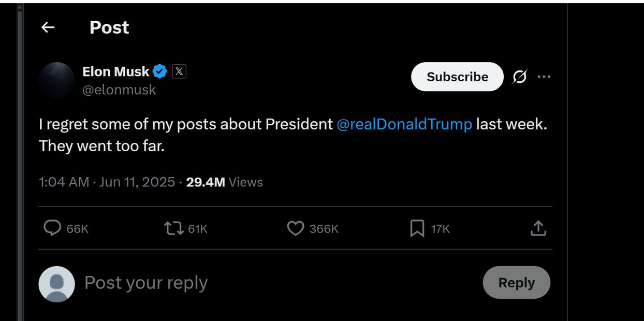Image resolution: width=644 pixels, height=321 pixels.
Task: Click the @elonmusk handle
Action: pos(119,90)
